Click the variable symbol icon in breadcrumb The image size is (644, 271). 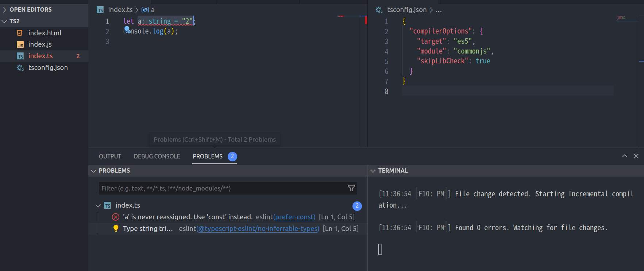click(145, 10)
